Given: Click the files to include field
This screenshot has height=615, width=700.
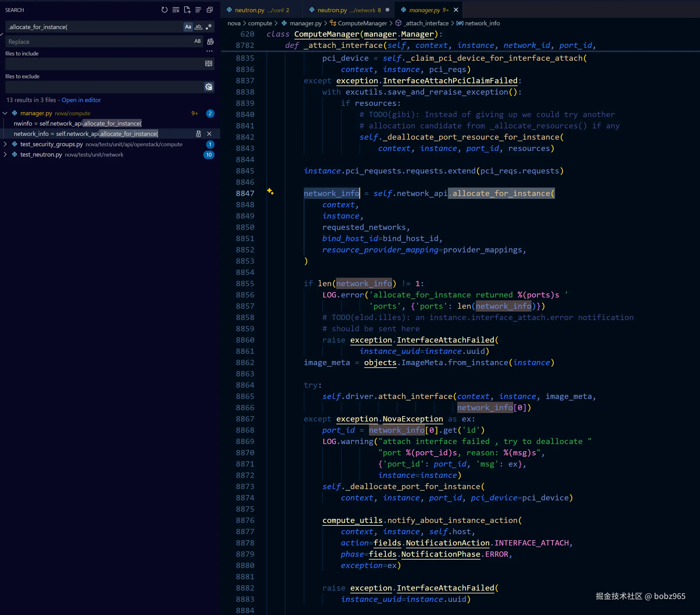Looking at the screenshot, I should click(x=105, y=64).
